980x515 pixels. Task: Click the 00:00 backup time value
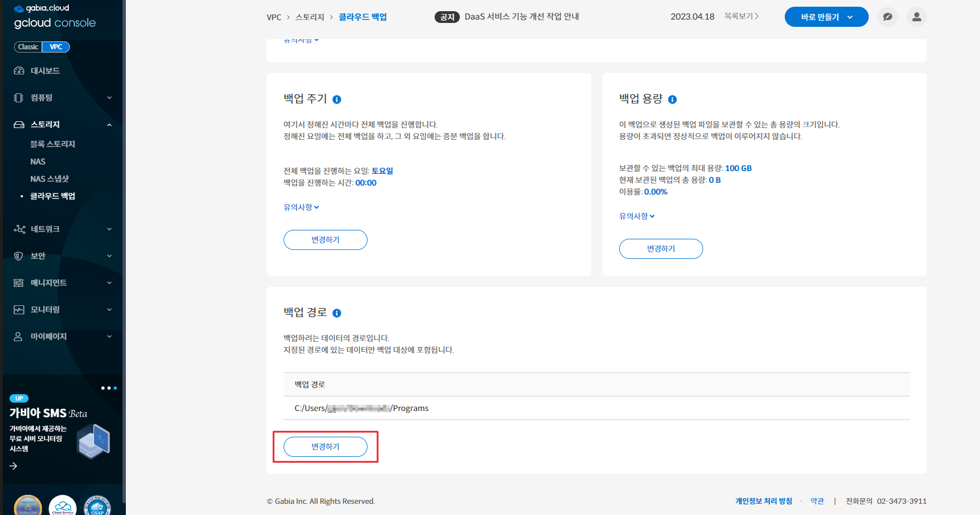coord(366,183)
